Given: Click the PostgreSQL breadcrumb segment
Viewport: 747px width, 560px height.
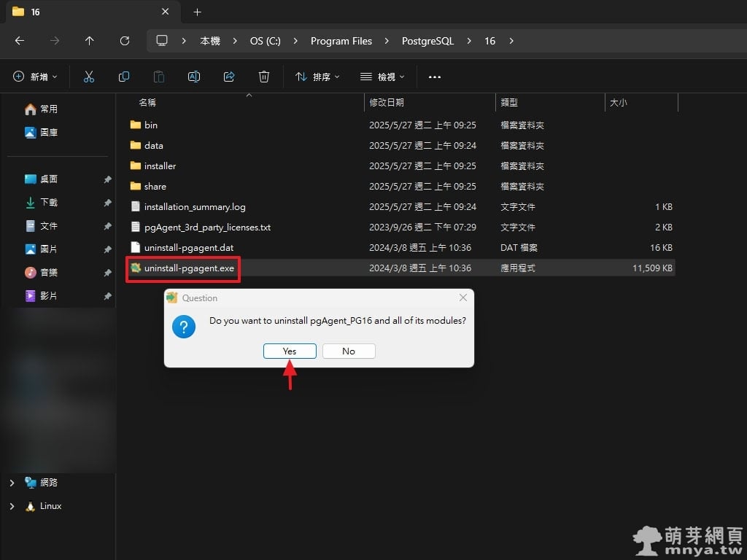Looking at the screenshot, I should [427, 41].
